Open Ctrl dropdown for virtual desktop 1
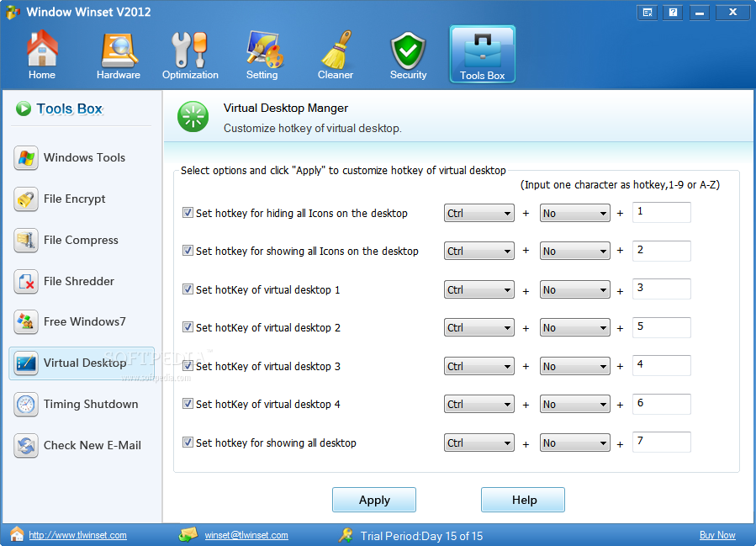 pyautogui.click(x=478, y=290)
